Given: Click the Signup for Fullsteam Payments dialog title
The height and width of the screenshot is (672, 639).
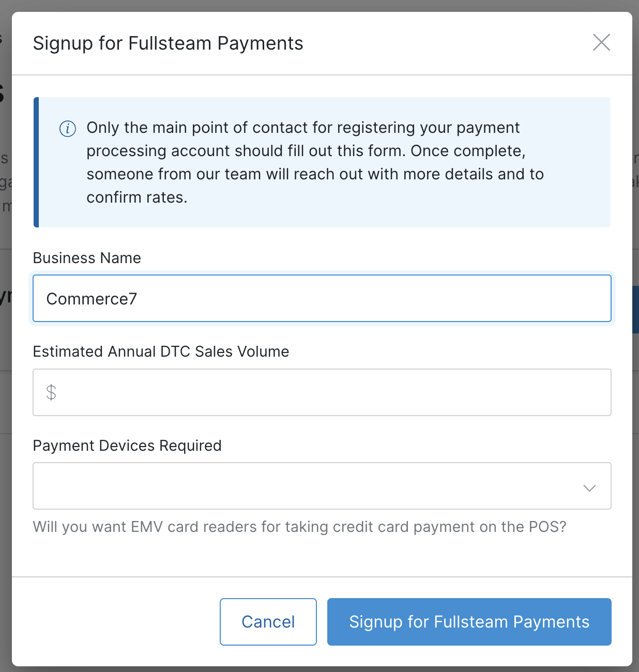Looking at the screenshot, I should tap(168, 43).
